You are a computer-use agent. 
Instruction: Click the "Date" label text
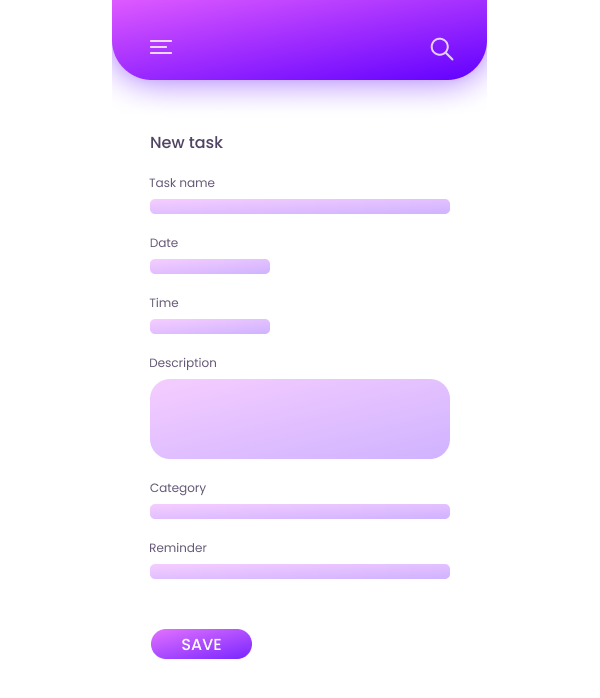pos(164,243)
